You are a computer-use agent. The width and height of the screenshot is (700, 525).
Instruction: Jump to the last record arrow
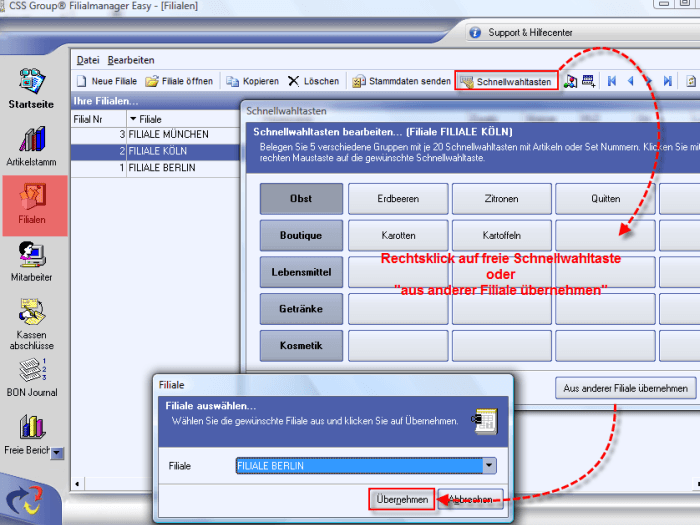pyautogui.click(x=667, y=81)
